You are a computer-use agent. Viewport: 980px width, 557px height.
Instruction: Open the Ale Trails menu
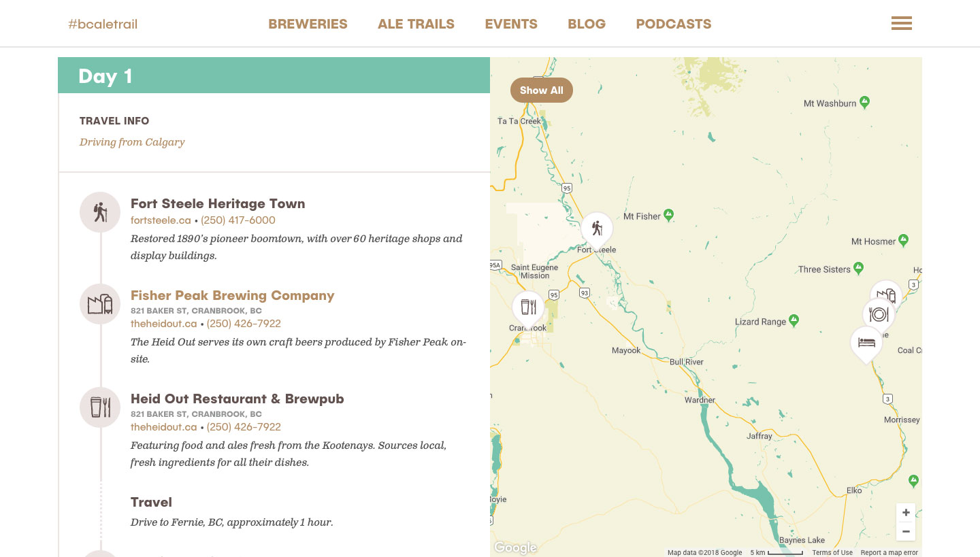pos(416,24)
